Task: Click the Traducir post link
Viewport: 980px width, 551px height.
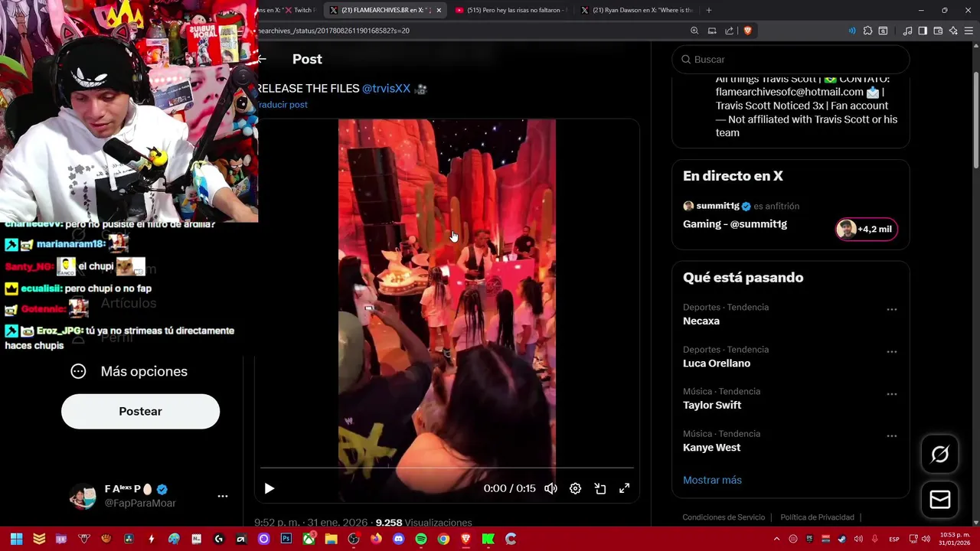Action: pos(283,105)
